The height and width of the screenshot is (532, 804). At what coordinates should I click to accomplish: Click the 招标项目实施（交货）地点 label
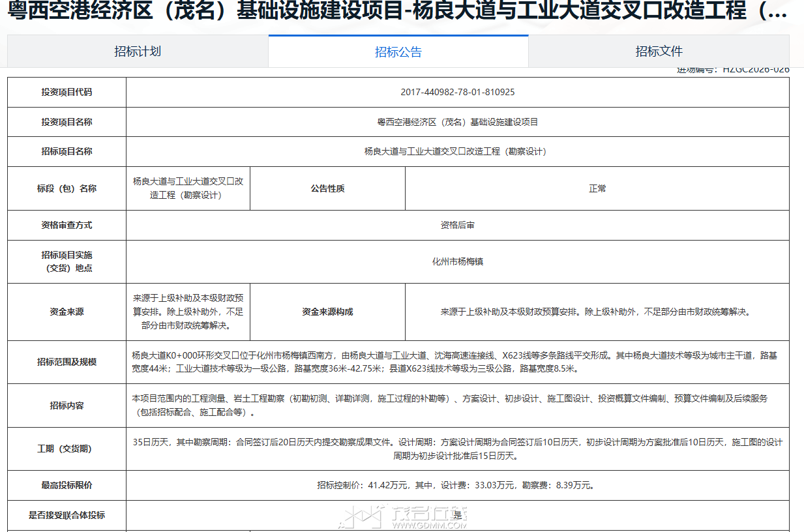point(67,261)
